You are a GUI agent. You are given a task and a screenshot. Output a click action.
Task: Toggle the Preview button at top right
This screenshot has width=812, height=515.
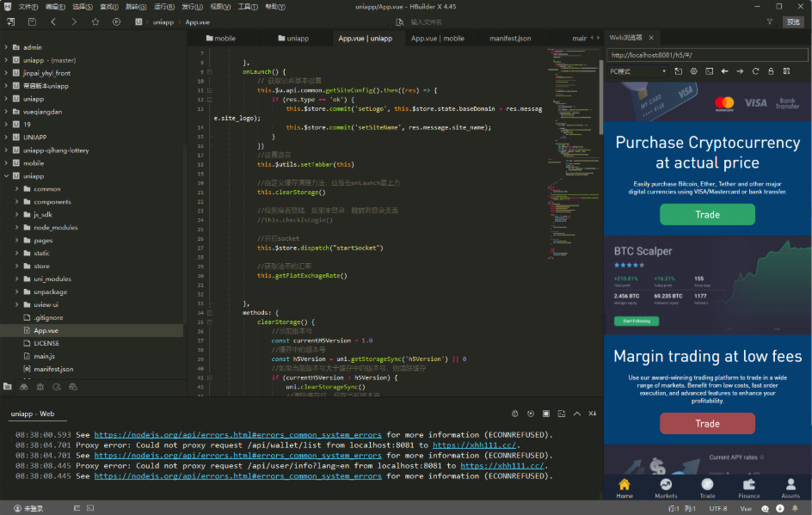click(793, 21)
